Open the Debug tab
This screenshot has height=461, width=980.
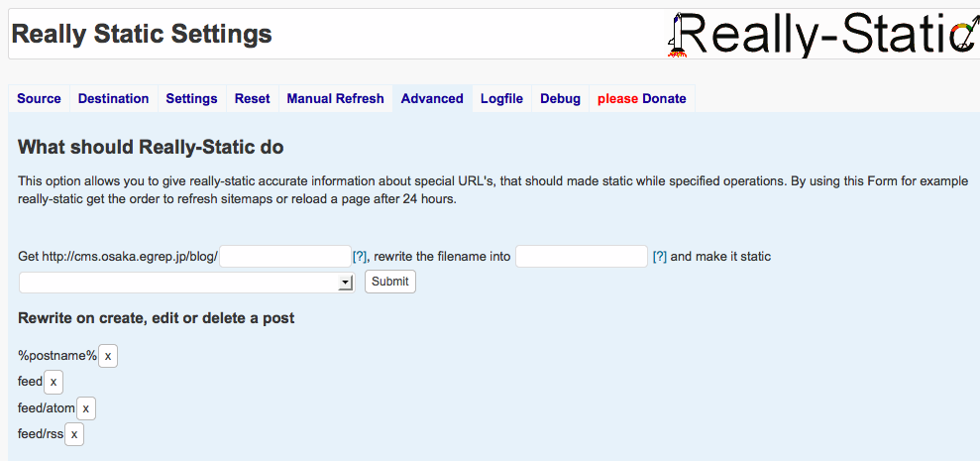560,99
